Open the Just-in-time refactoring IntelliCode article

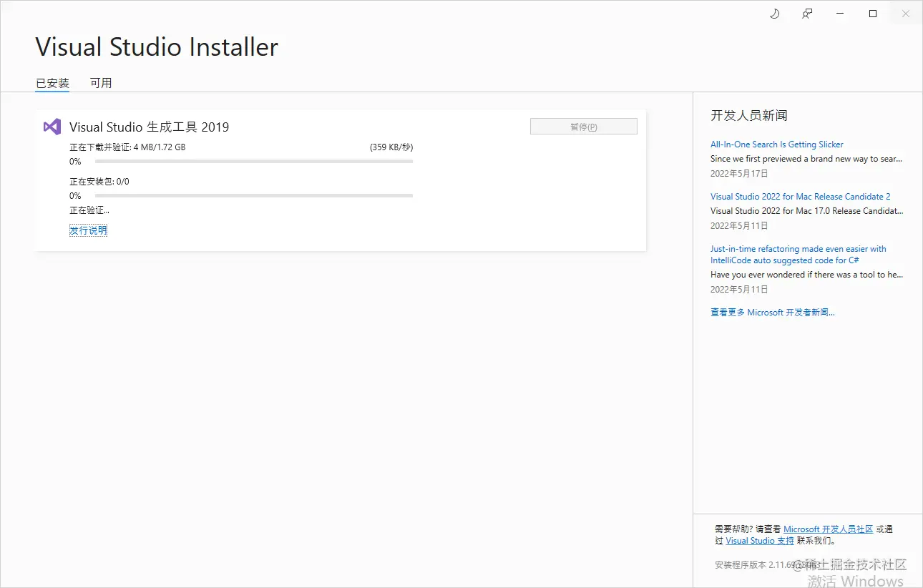click(799, 254)
